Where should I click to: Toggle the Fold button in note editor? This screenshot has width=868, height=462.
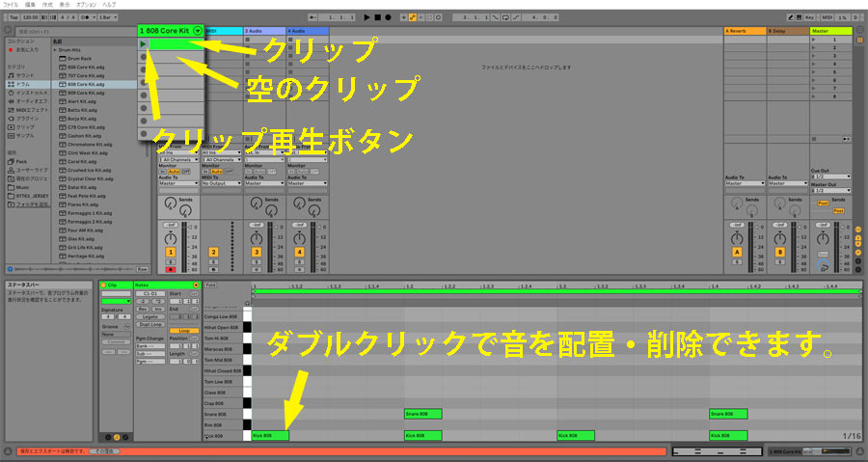point(210,285)
